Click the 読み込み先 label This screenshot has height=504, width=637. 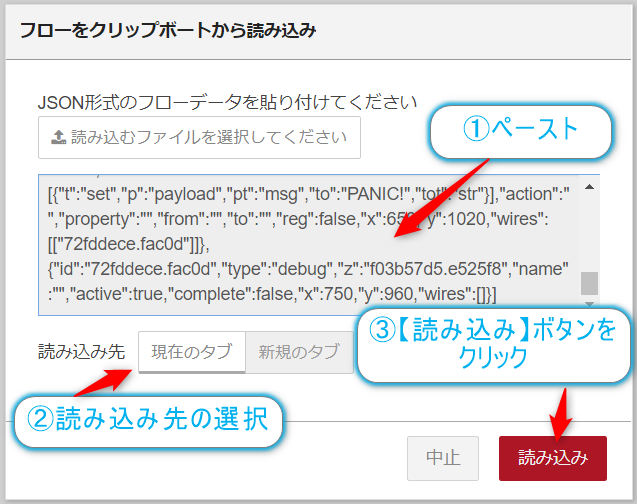[x=81, y=352]
